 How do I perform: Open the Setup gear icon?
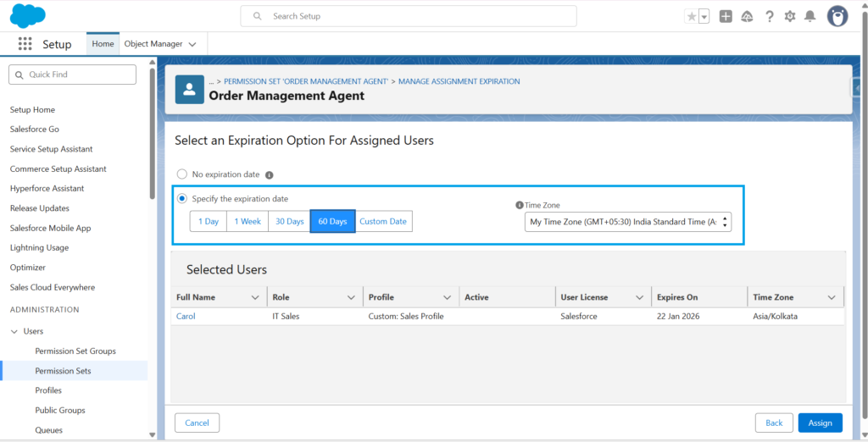click(x=790, y=16)
